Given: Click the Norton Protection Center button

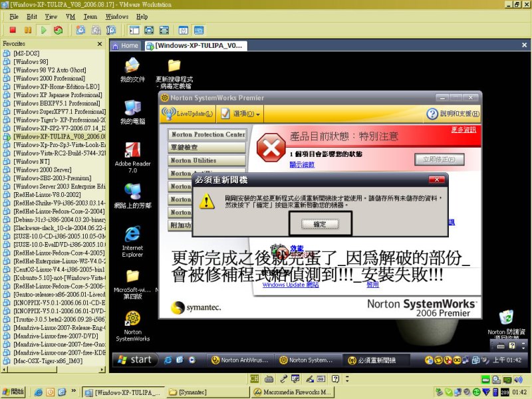Looking at the screenshot, I should click(207, 134).
